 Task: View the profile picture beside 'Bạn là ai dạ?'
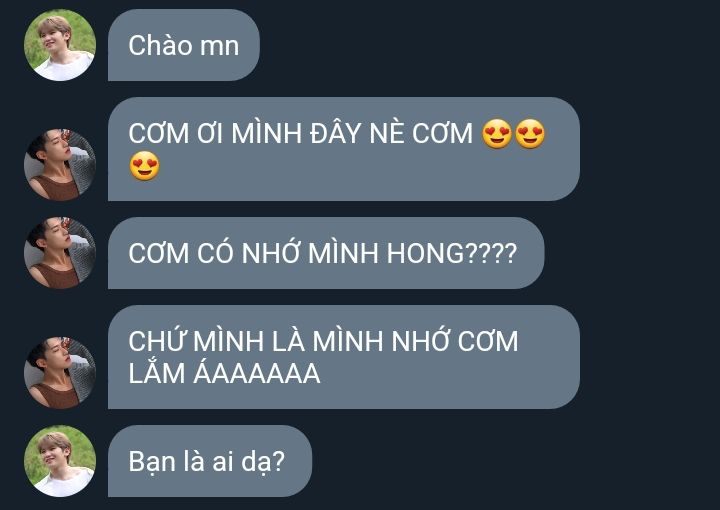60,461
